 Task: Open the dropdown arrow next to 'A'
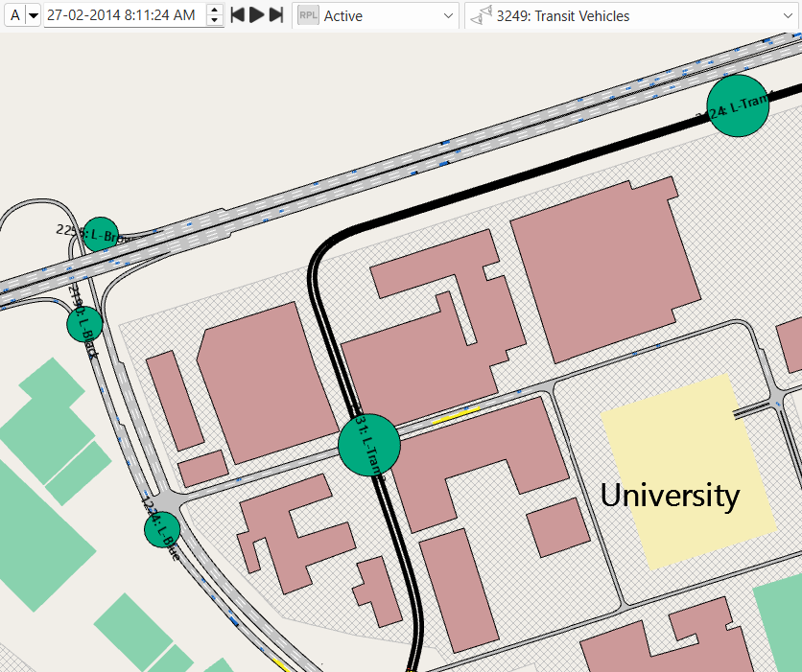(x=33, y=15)
